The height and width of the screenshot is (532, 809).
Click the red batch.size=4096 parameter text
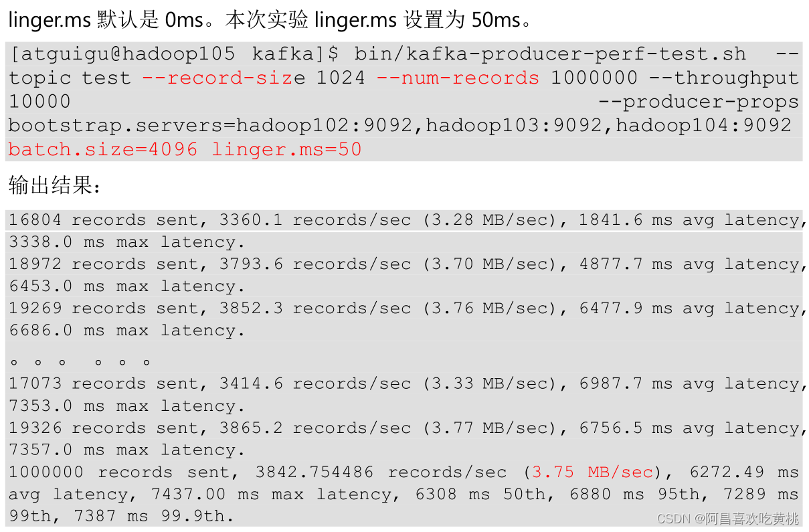(103, 149)
